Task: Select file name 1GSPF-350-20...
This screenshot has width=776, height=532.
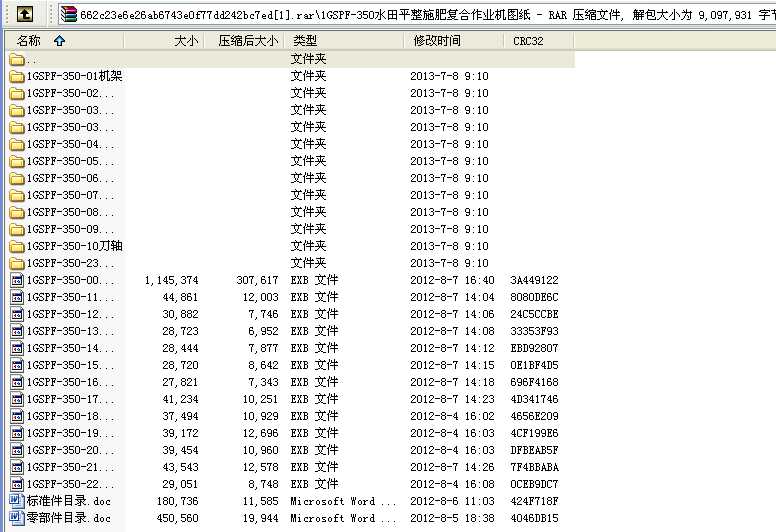Action: 71,450
